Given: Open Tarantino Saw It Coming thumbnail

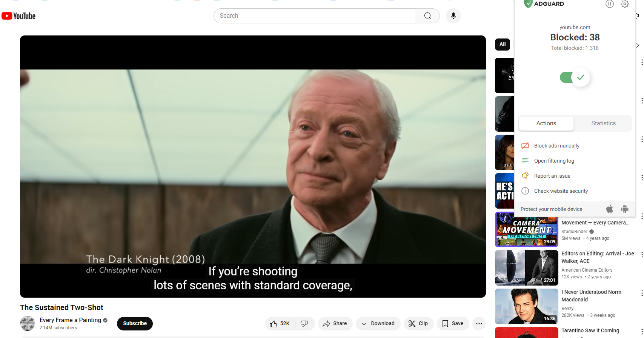Looking at the screenshot, I should point(527,333).
